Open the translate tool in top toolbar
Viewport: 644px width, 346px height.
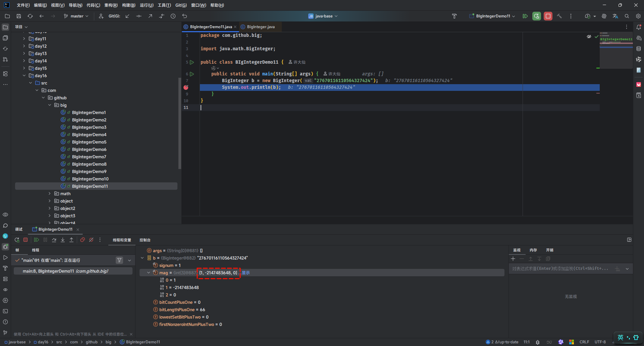615,16
